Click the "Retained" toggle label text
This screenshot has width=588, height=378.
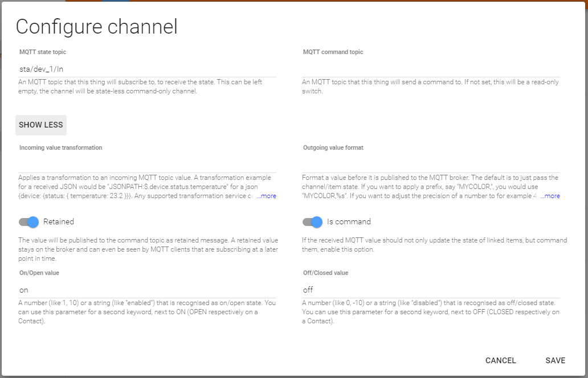pos(59,221)
